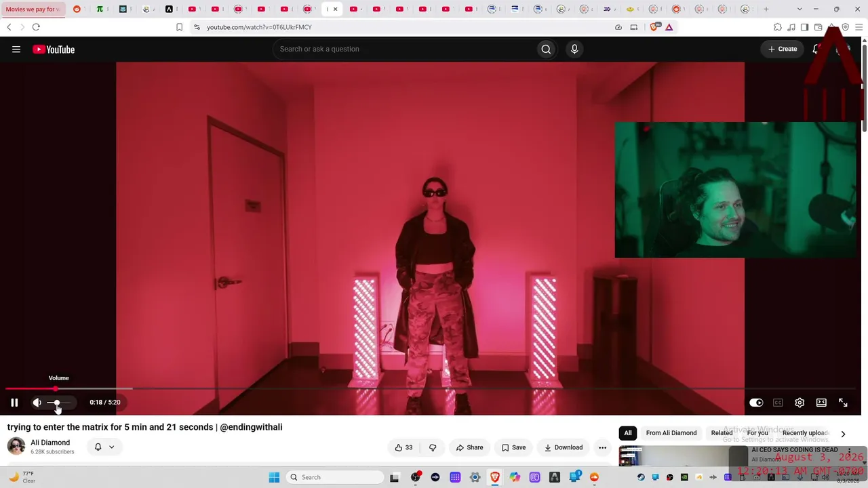Open a new browser tab
Viewport: 868px width, 488px height.
coord(766,9)
